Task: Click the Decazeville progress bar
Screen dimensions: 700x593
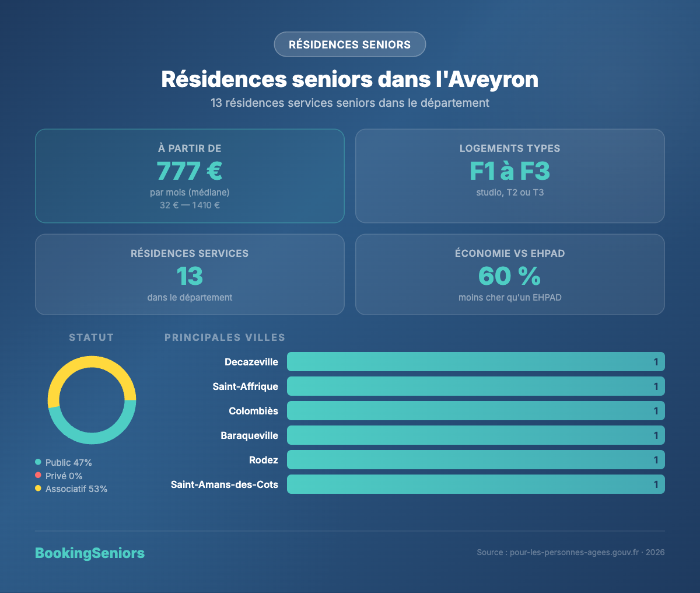Action: 475,361
